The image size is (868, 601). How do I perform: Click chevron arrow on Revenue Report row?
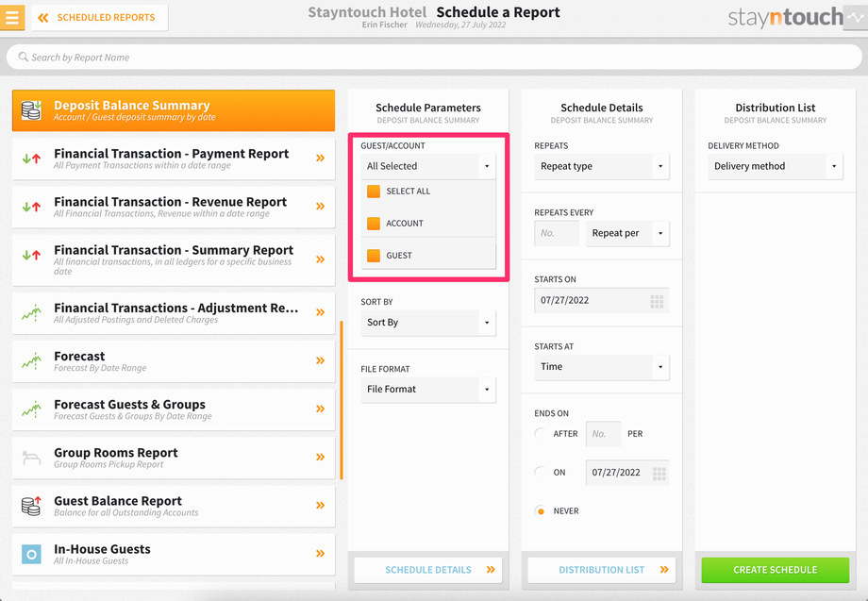pyautogui.click(x=320, y=207)
